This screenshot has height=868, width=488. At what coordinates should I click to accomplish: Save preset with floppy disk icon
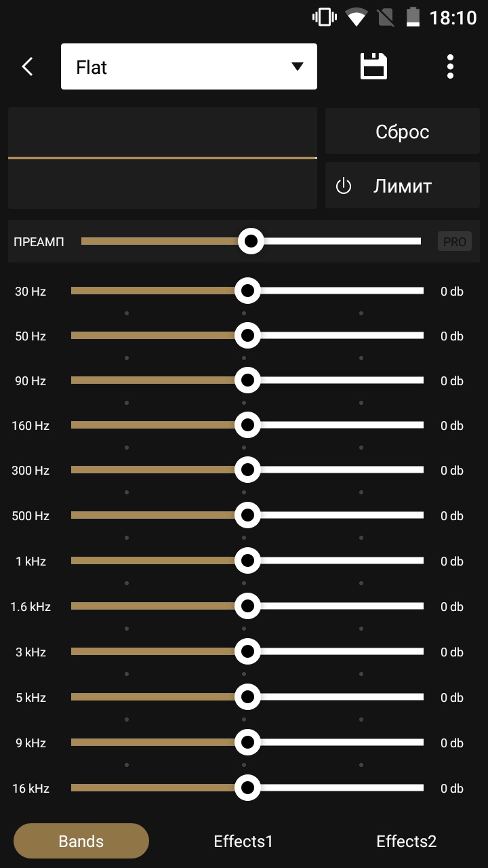[x=373, y=66]
